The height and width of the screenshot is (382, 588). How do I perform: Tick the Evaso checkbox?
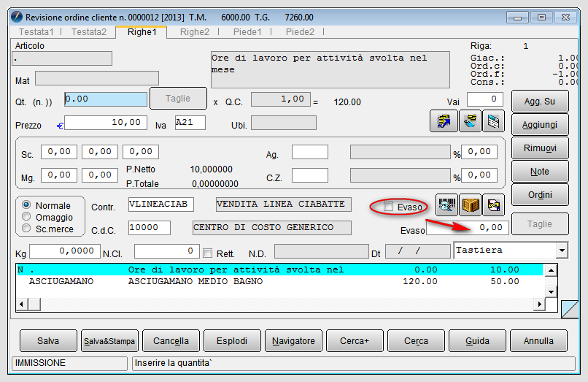click(x=388, y=206)
